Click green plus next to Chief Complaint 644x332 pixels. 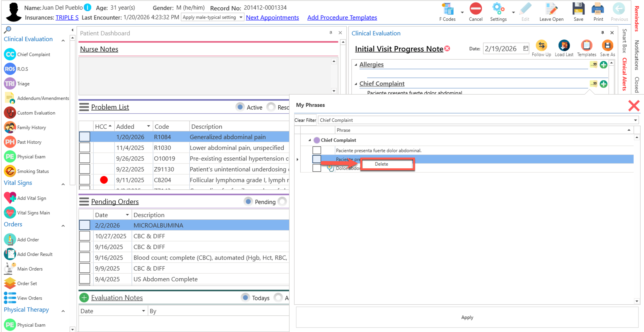(x=604, y=84)
